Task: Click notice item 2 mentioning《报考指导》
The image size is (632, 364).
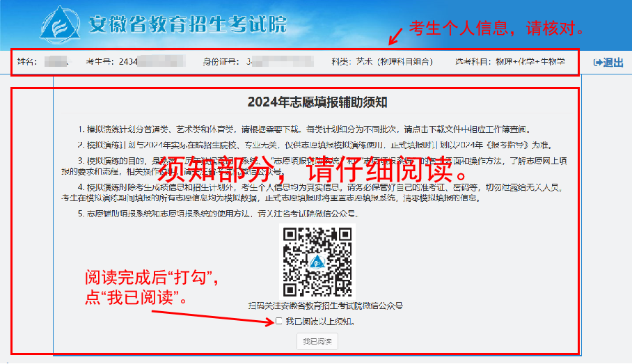Action: pyautogui.click(x=317, y=145)
